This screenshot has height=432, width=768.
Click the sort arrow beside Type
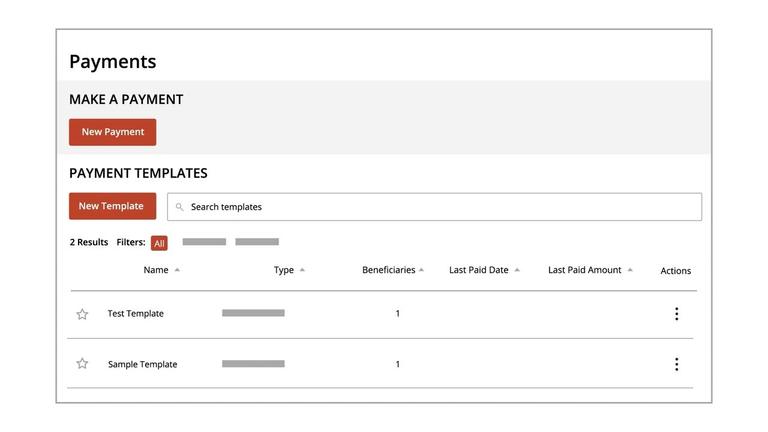pyautogui.click(x=302, y=270)
